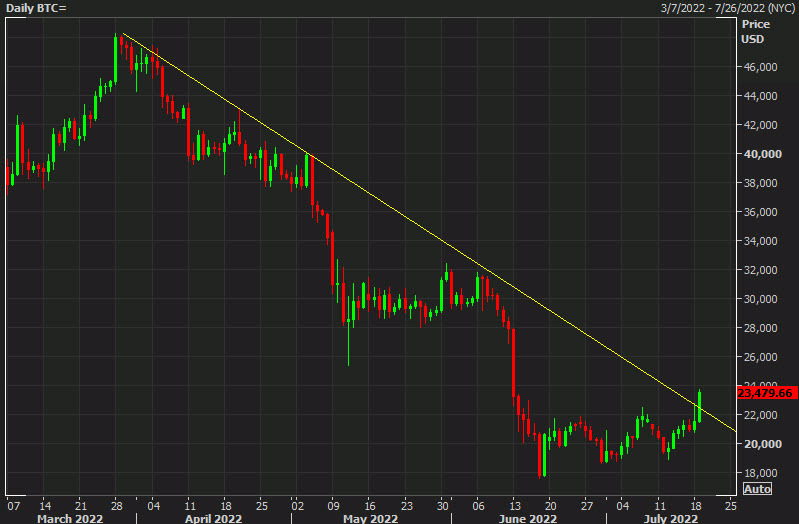Click the 32,000 price axis label

760,270
